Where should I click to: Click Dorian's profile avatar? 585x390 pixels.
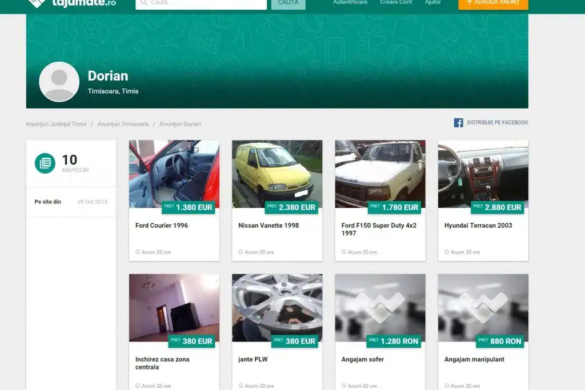[x=59, y=82]
